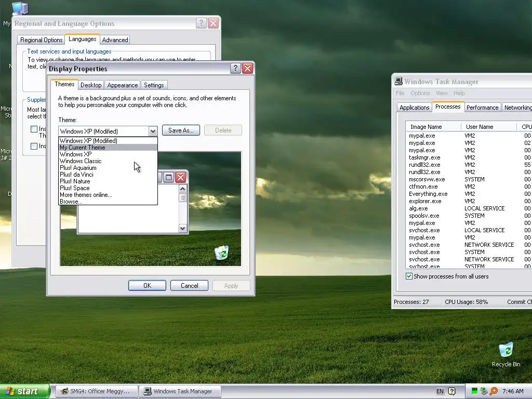Click the preview window's red close button
This screenshot has height=399, width=532.
(181, 177)
